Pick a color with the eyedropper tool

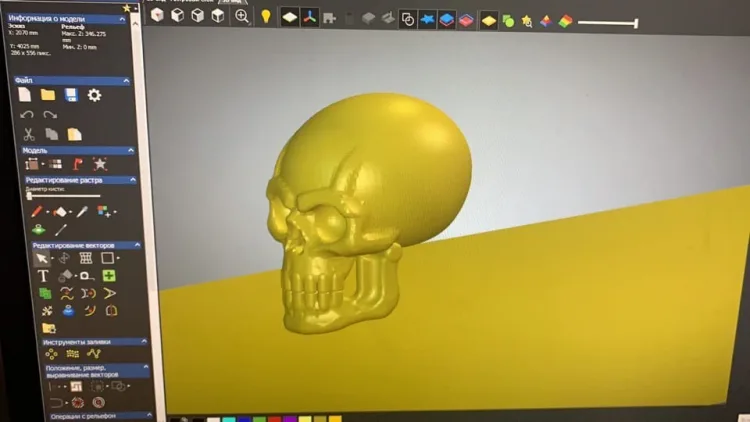(x=82, y=211)
